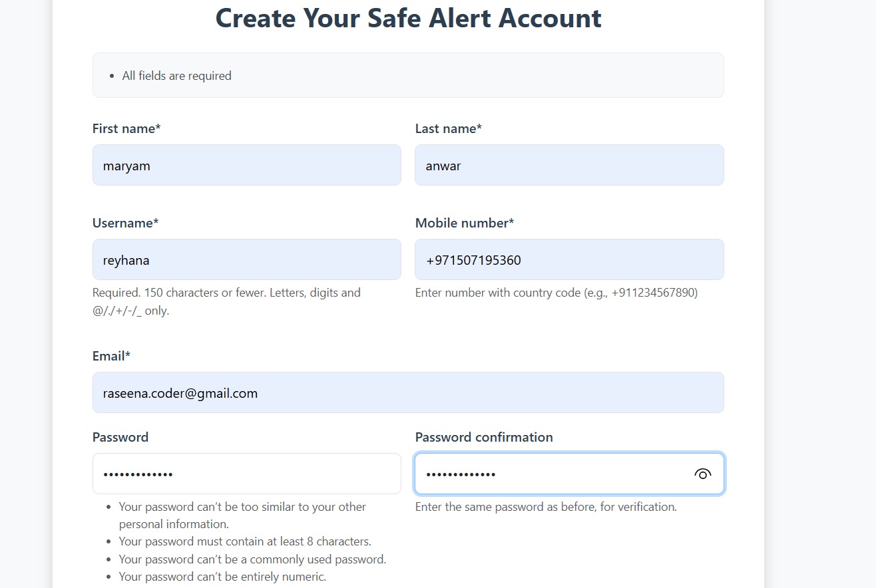The height and width of the screenshot is (588, 876).
Task: Select the Last name field containing anwar
Action: coord(569,165)
